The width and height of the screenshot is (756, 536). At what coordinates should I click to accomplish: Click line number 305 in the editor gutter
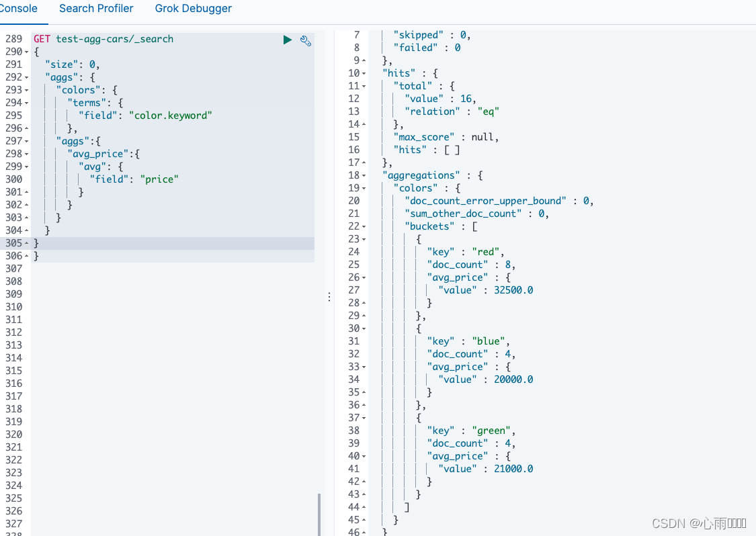pyautogui.click(x=13, y=243)
